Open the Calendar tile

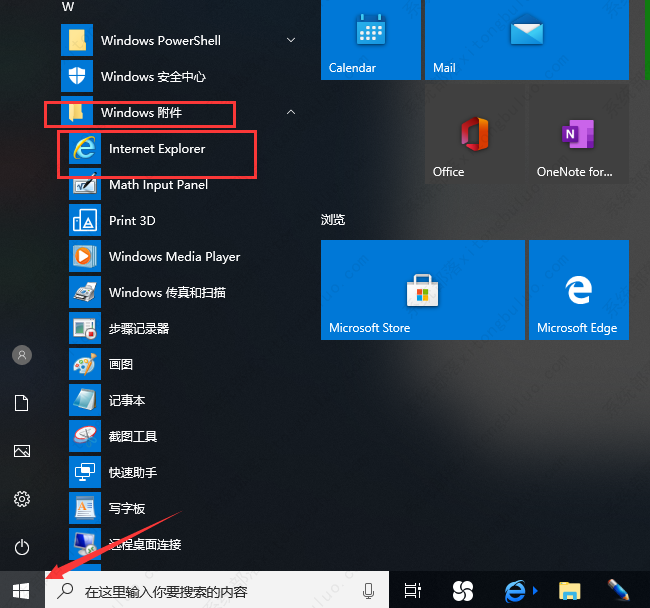370,40
